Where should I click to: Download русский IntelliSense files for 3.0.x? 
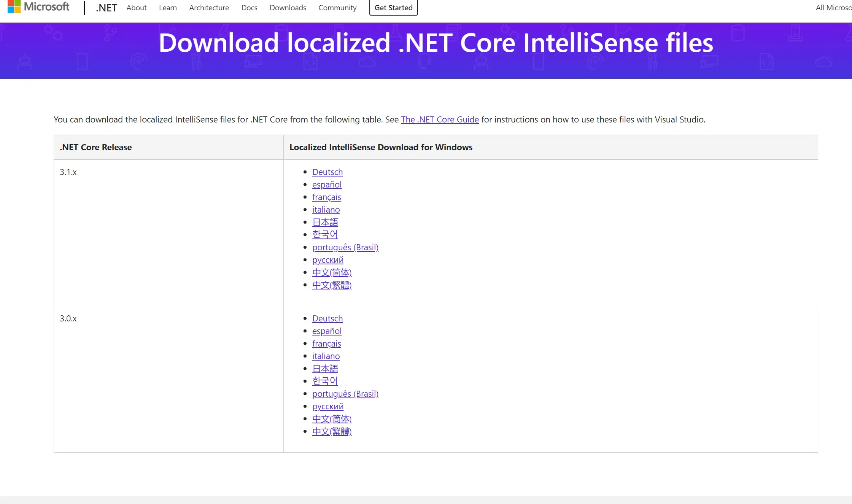(x=327, y=406)
